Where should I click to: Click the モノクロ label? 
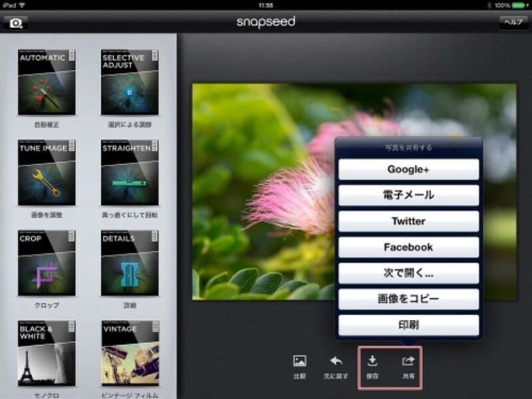(x=47, y=396)
